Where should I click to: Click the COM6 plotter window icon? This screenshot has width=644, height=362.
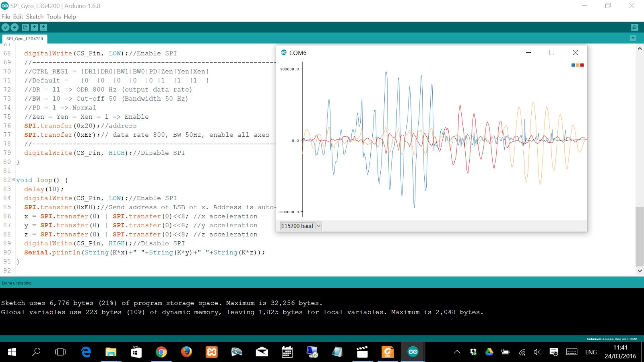point(284,53)
